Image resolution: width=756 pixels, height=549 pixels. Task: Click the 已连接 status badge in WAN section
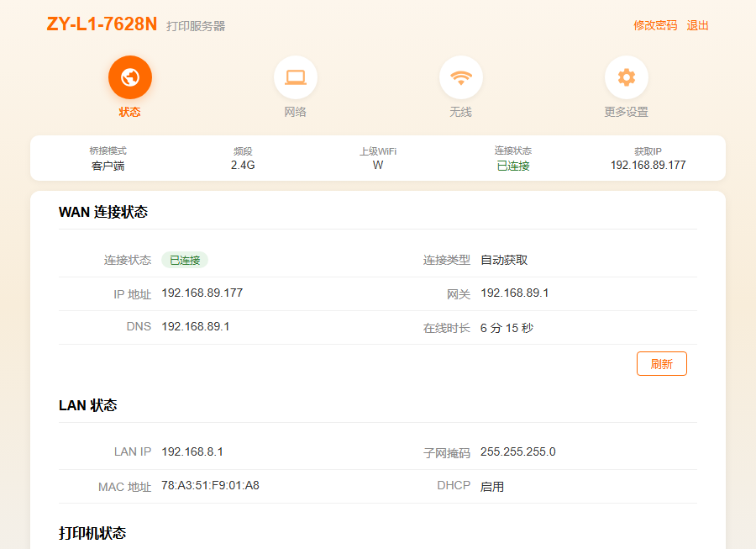pos(185,260)
